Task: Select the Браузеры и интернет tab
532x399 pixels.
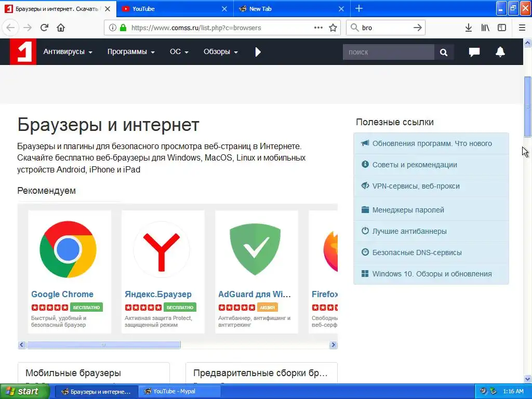Action: point(58,9)
